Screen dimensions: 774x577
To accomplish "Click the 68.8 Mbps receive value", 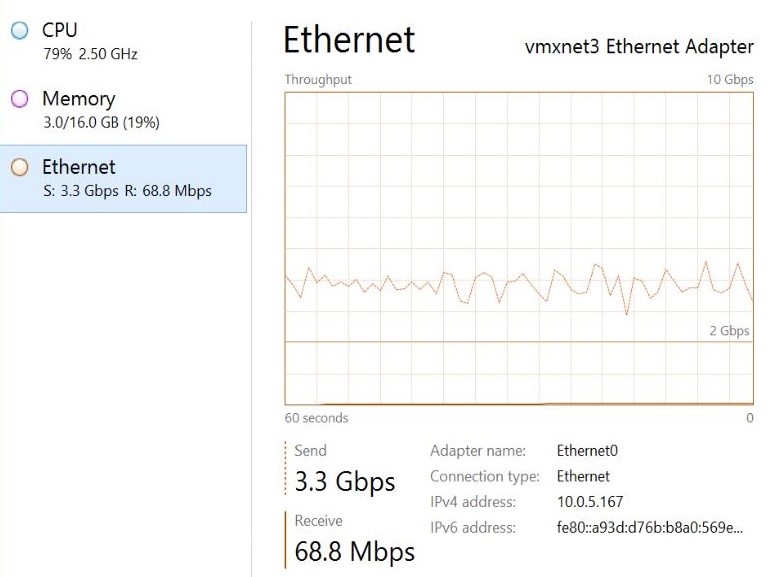I will tap(354, 550).
